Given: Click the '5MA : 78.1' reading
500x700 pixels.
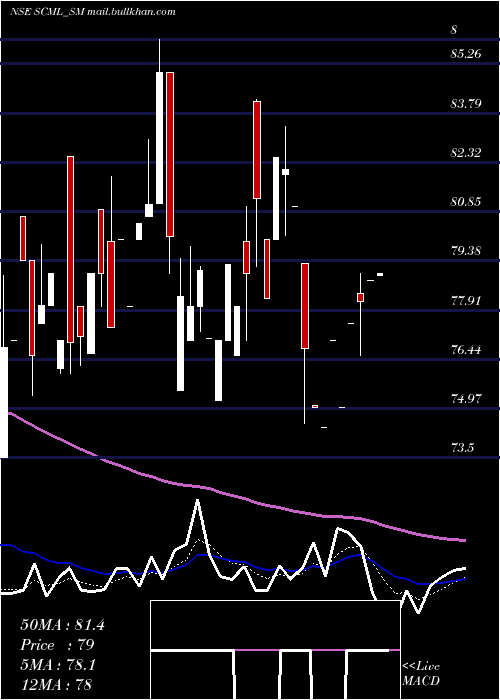Looking at the screenshot, I should (x=58, y=665).
